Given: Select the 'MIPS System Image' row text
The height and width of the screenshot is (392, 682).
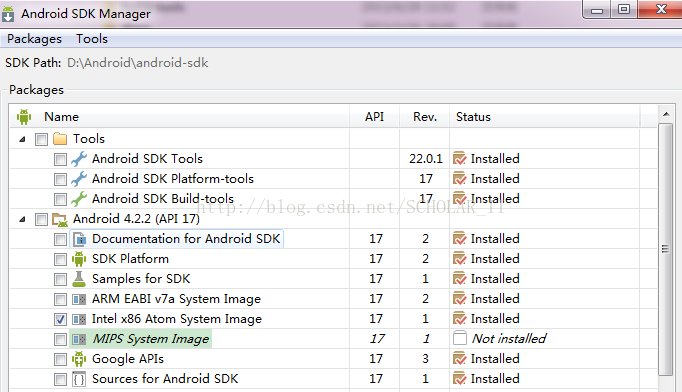Looking at the screenshot, I should click(150, 339).
